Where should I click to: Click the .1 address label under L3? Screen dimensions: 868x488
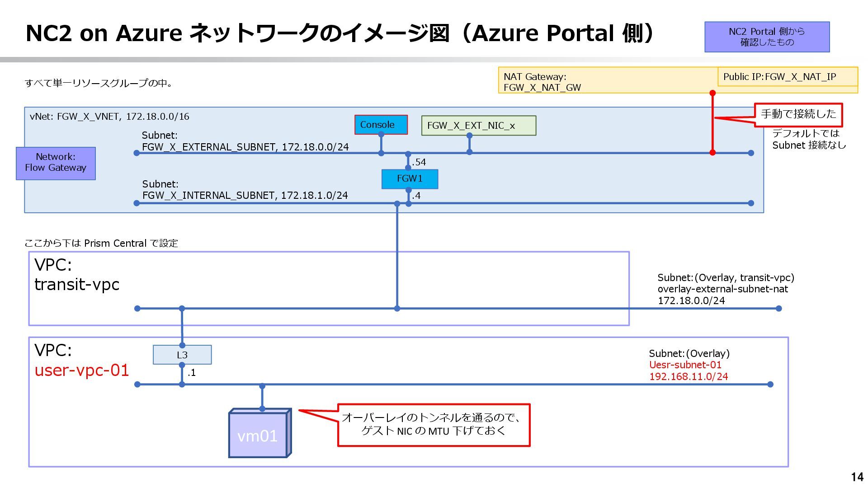pyautogui.click(x=192, y=373)
